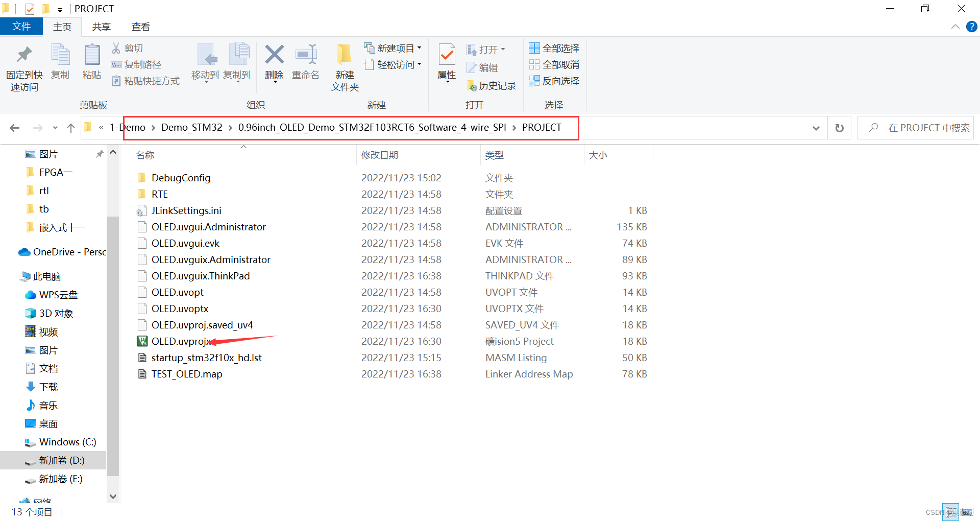Select WPS cloud drive in sidebar
The height and width of the screenshot is (521, 980).
[51, 295]
